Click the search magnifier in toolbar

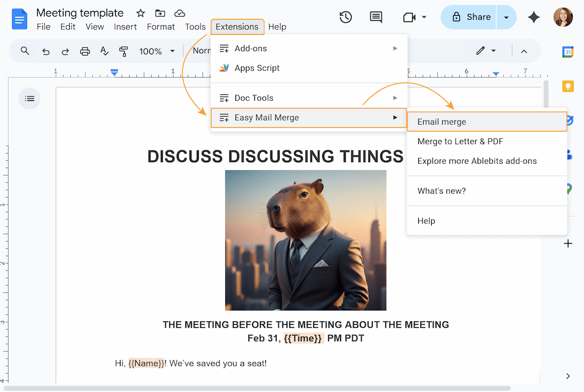(x=25, y=51)
